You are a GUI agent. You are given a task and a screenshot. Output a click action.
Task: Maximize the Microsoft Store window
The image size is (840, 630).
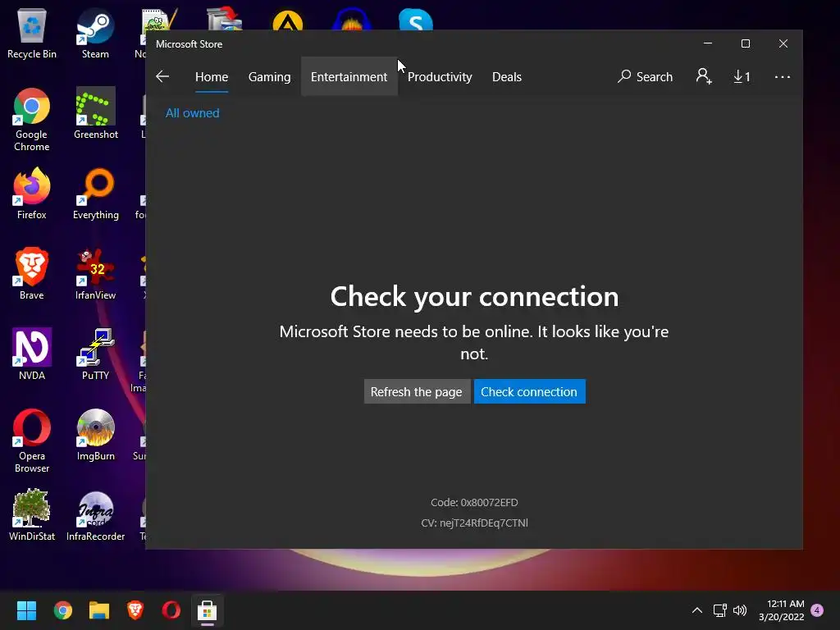point(745,43)
